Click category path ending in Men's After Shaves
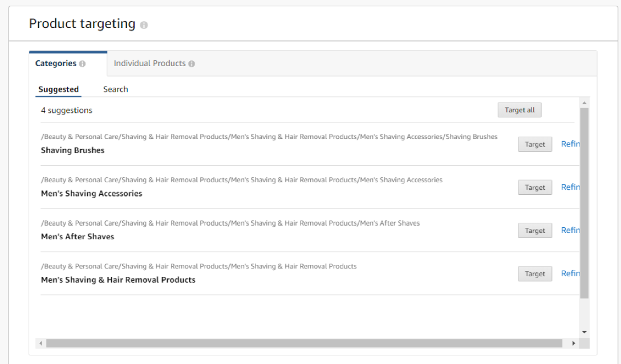Image resolution: width=621 pixels, height=364 pixels. [230, 223]
